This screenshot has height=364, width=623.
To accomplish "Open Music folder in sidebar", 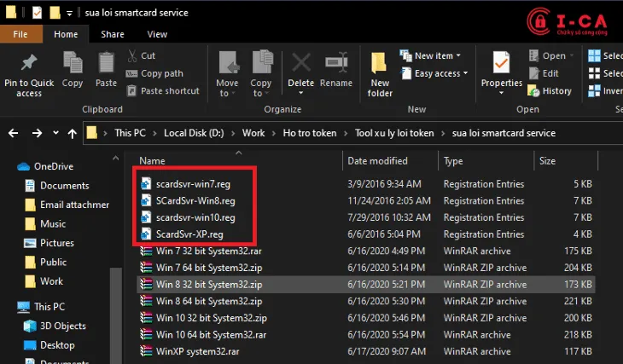I will 45,224.
